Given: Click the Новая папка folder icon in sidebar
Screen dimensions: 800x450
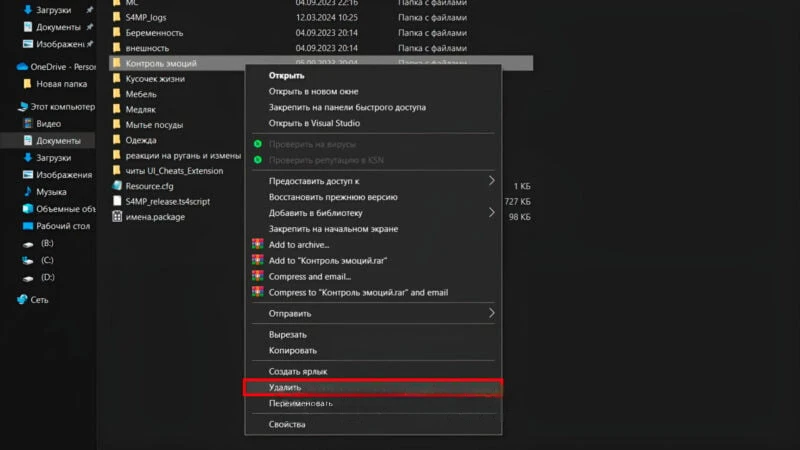Looking at the screenshot, I should (x=28, y=84).
